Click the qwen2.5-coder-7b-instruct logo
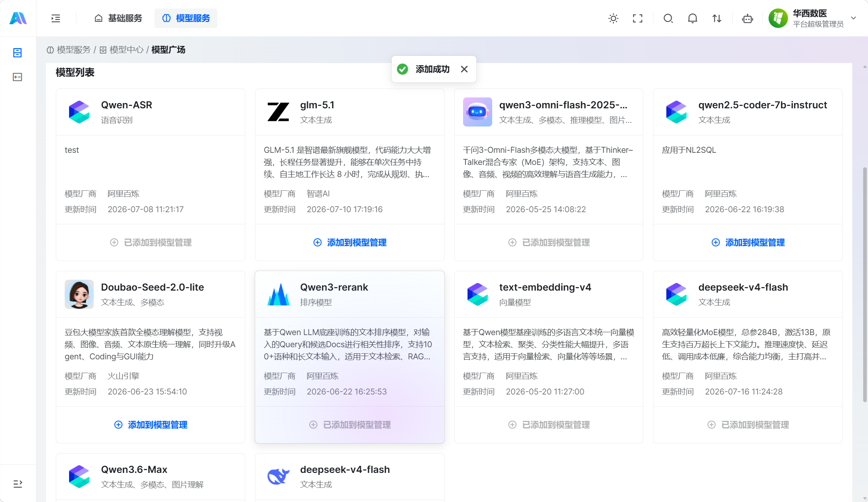The image size is (868, 502). coord(676,112)
